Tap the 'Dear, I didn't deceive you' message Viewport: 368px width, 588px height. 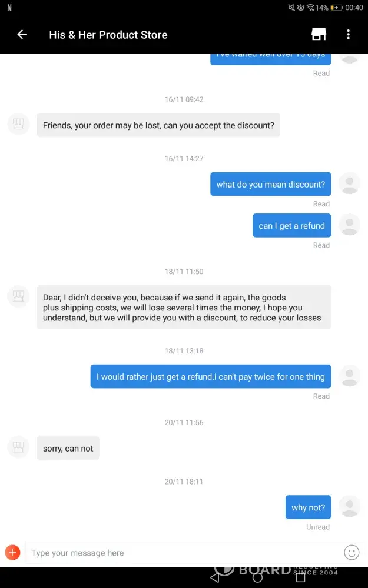click(184, 308)
